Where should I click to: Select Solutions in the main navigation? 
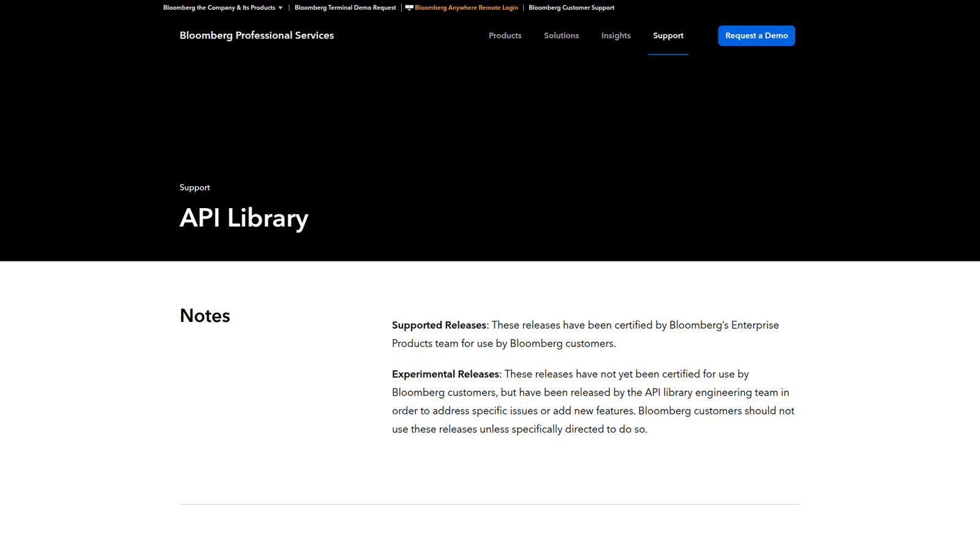tap(561, 36)
